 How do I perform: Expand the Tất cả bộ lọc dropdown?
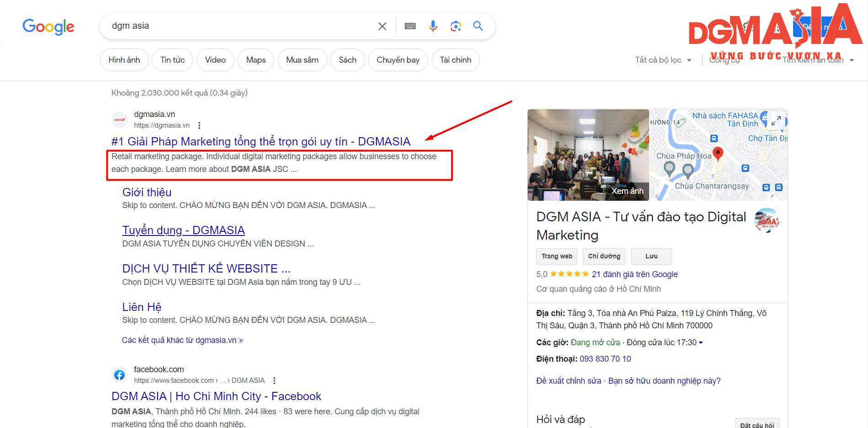[x=663, y=60]
